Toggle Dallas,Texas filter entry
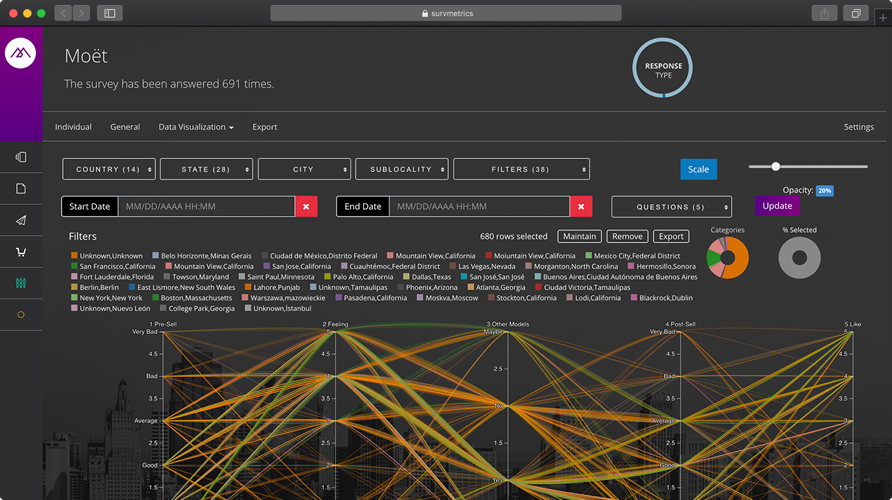Screen dimensions: 892x500 427,277
